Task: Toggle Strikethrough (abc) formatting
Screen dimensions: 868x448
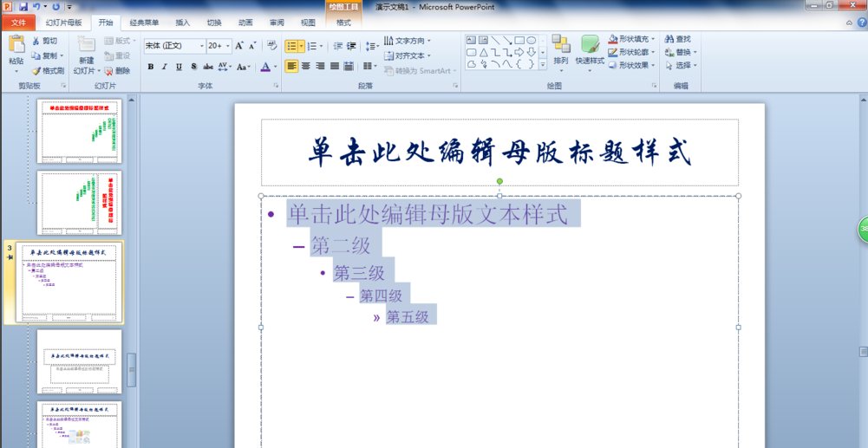Action: pyautogui.click(x=208, y=67)
